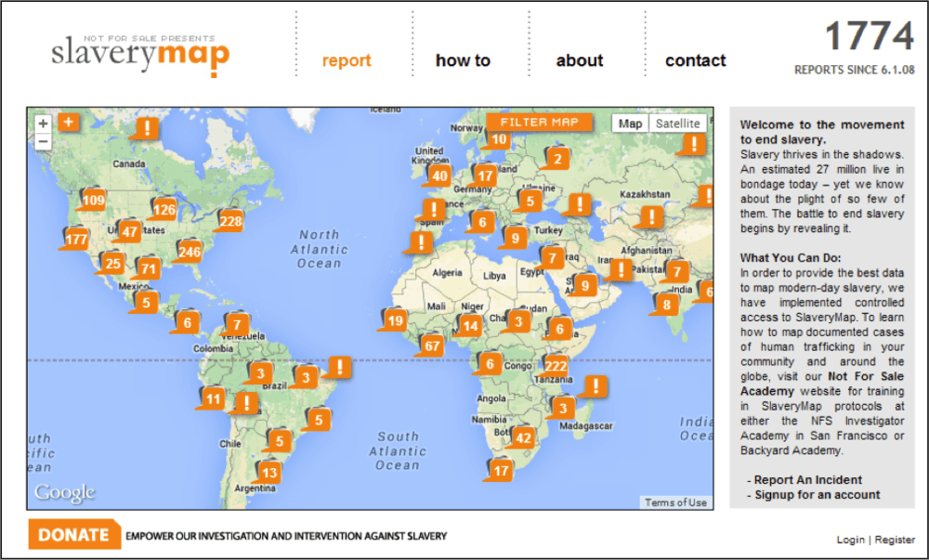Open the 126 reports marker
This screenshot has height=560, width=929.
[x=163, y=209]
